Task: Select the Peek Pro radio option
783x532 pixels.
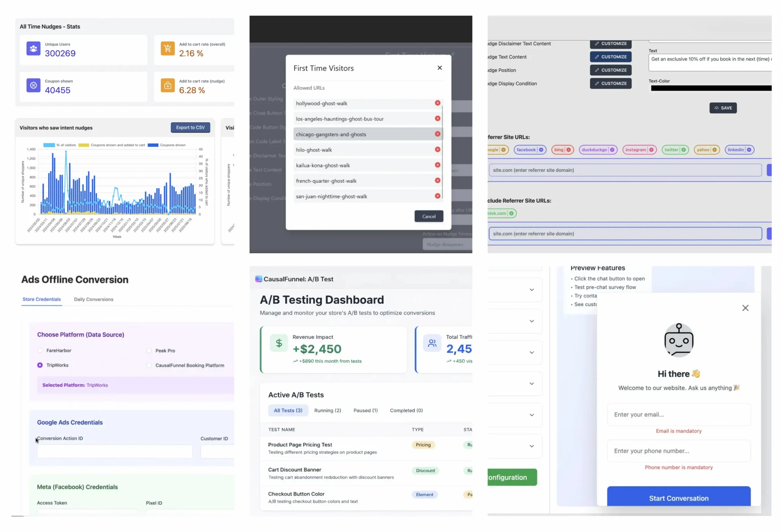Action: point(149,350)
